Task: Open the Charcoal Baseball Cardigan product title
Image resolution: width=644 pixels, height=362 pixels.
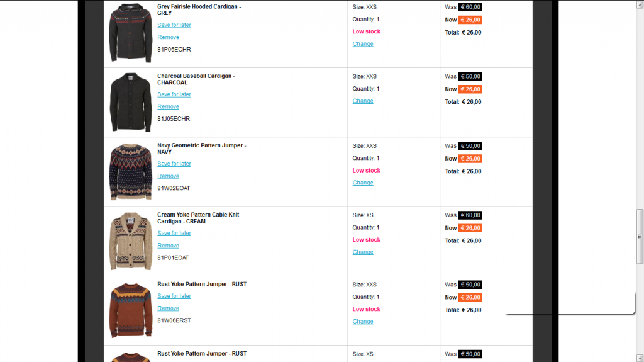Action: click(196, 76)
